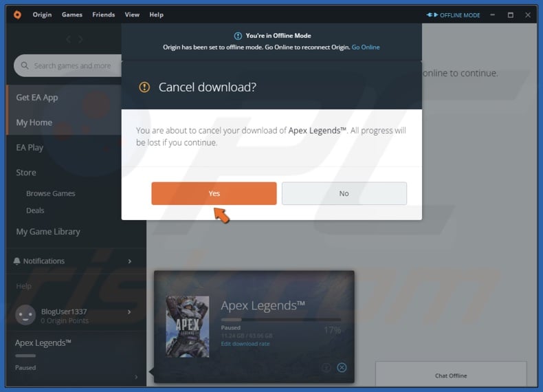This screenshot has width=543, height=392.
Task: Click the 17% download percentage
Action: coord(333,330)
